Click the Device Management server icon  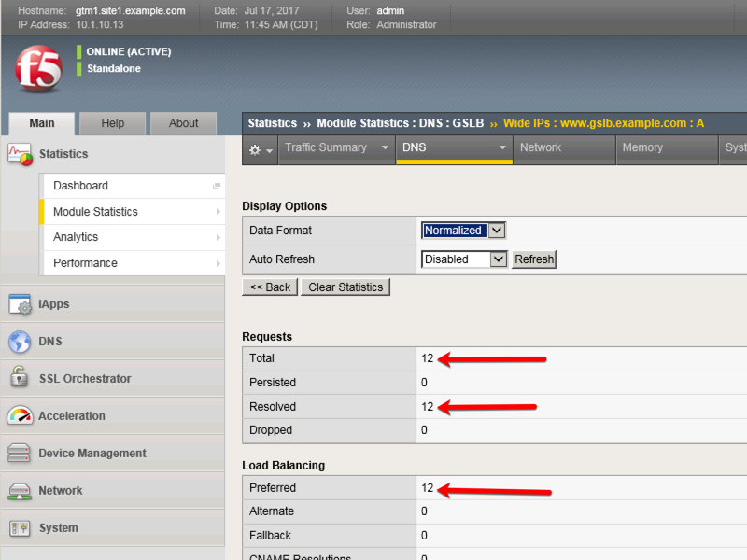tap(19, 453)
